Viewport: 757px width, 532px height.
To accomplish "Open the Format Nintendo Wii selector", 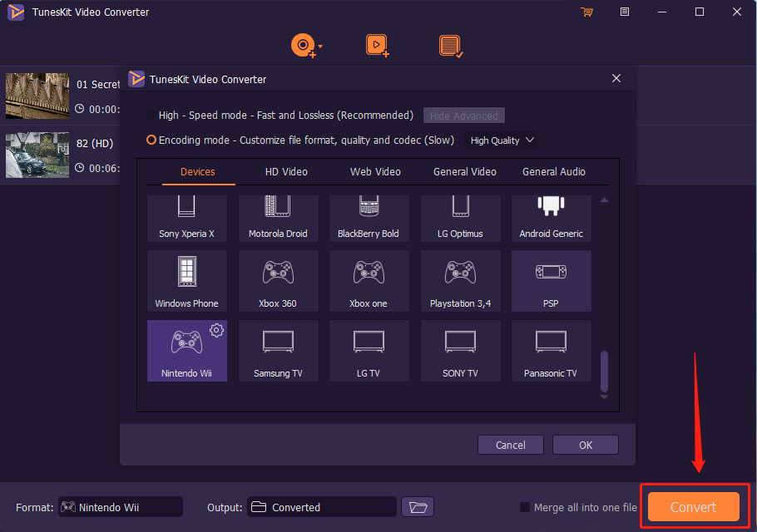I will pos(121,507).
